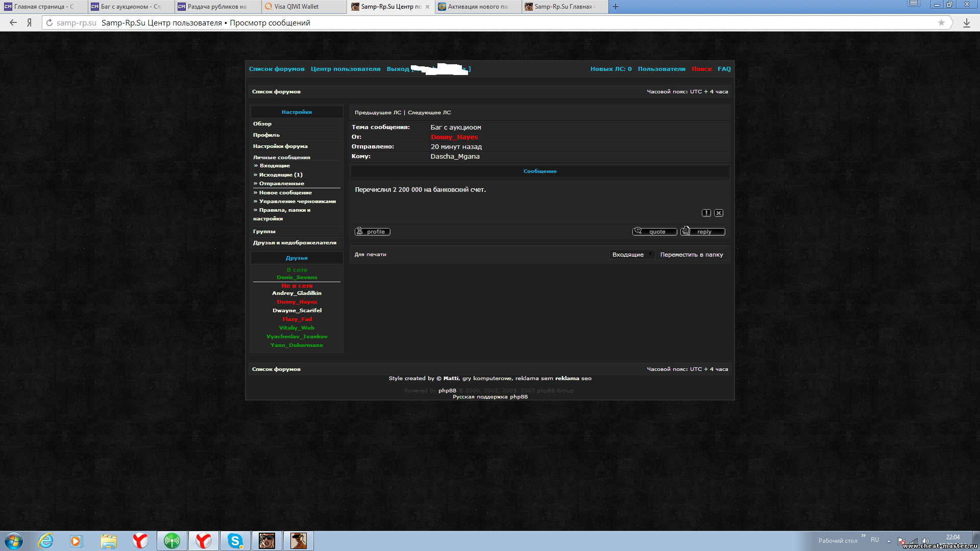This screenshot has width=980, height=551.
Task: Open Donny_Hayes sender link
Action: 454,137
